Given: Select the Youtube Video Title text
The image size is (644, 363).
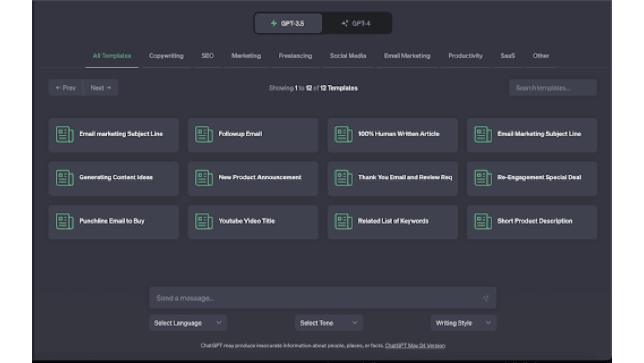Looking at the screenshot, I should click(x=247, y=221).
